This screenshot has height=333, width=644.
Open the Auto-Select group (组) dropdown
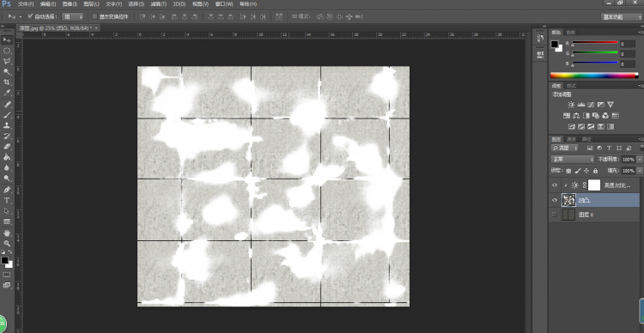click(x=73, y=17)
